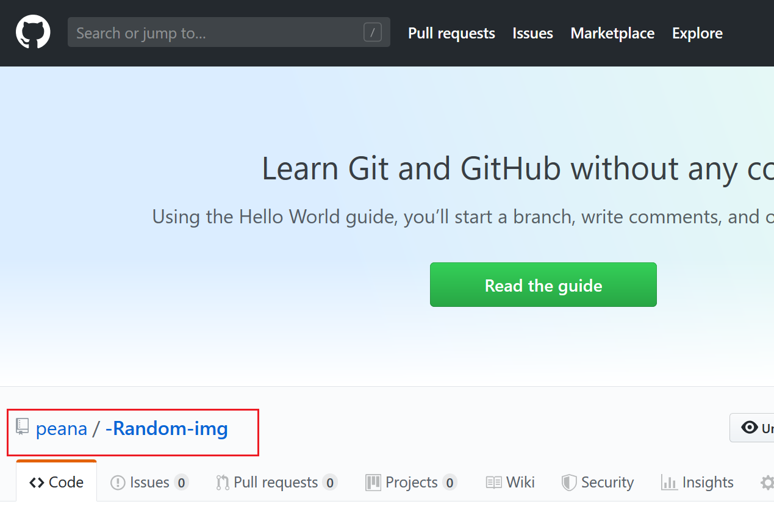Viewport: 774px width, 532px height.
Task: Open the Explore header link
Action: 697,33
